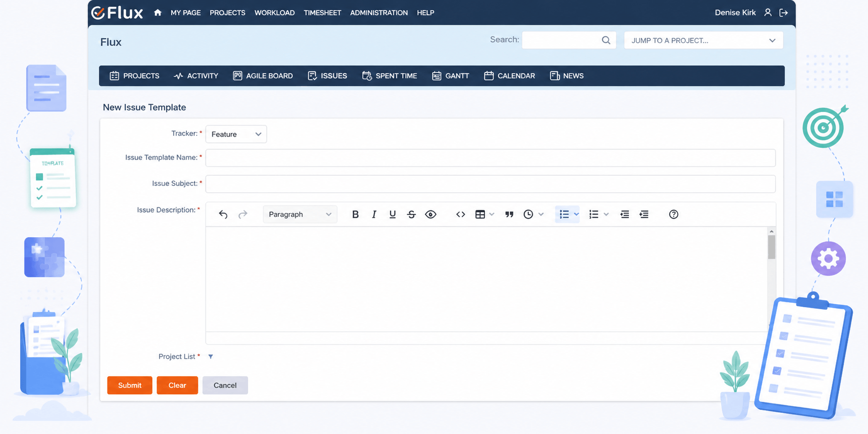Click the description scrollbar up arrow

tap(772, 231)
